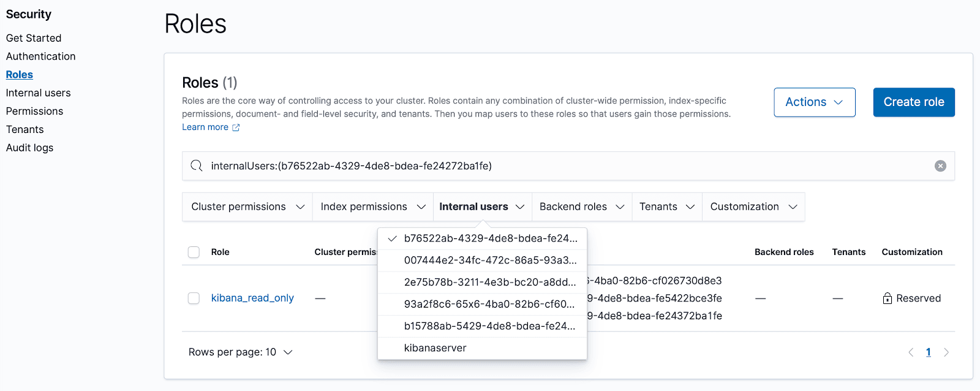Click the magnifying glass search icon
The height and width of the screenshot is (391, 980).
coord(197,166)
